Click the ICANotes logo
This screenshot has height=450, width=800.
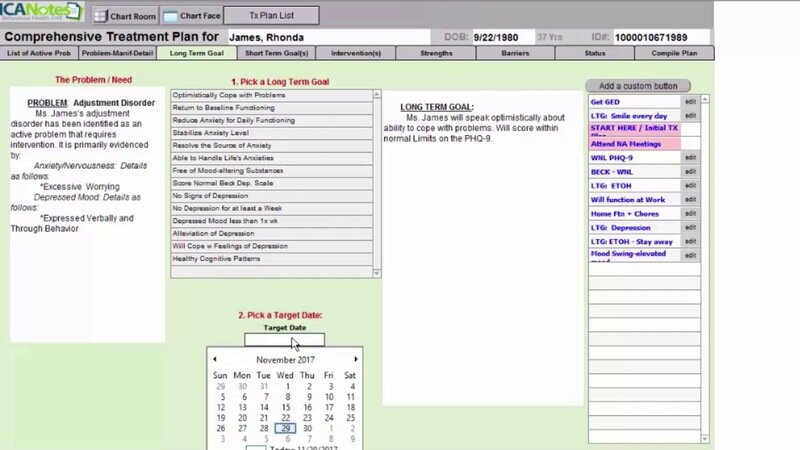(41, 11)
